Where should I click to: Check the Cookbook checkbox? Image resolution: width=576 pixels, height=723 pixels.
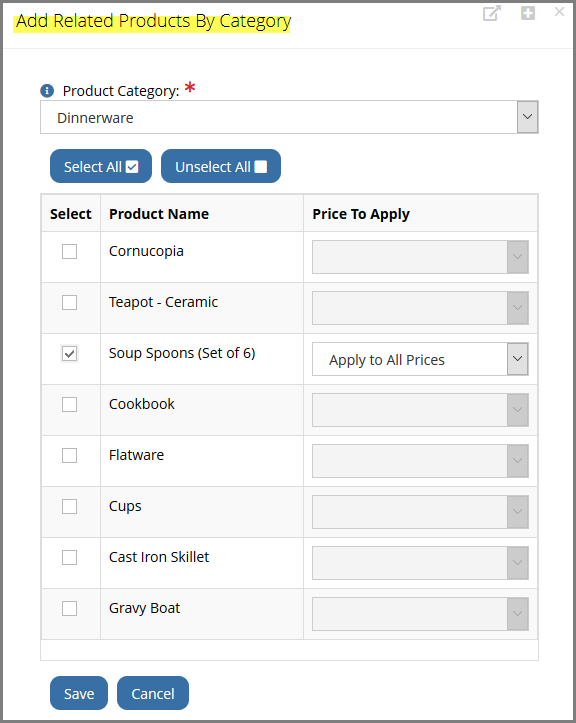point(70,404)
